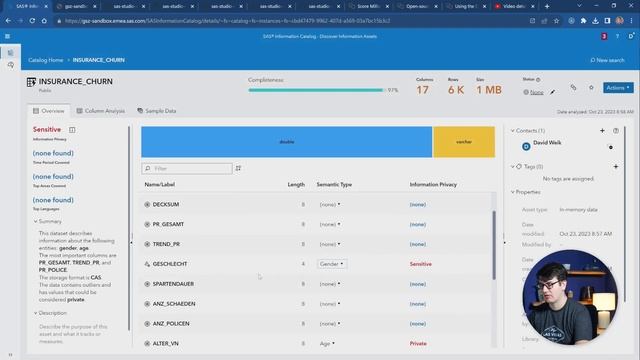Sort by the Semantic Type column header
Image resolution: width=640 pixels, height=360 pixels.
pyautogui.click(x=334, y=184)
